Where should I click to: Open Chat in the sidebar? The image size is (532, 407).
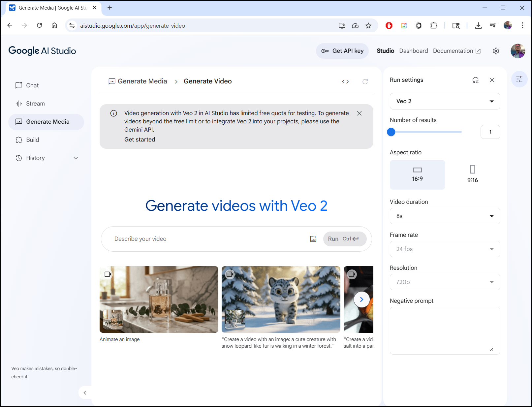coord(46,85)
